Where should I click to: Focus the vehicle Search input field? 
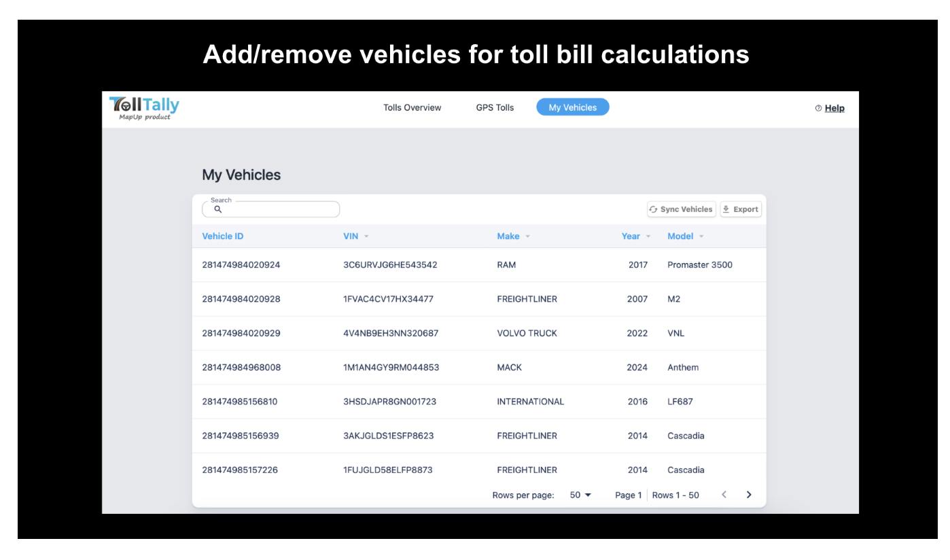click(279, 209)
